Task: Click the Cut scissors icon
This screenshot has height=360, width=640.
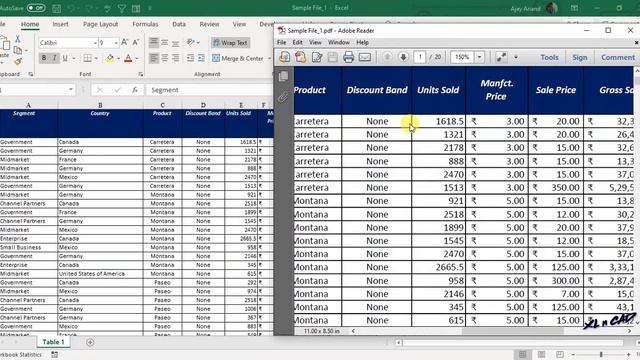Action: click(18, 39)
